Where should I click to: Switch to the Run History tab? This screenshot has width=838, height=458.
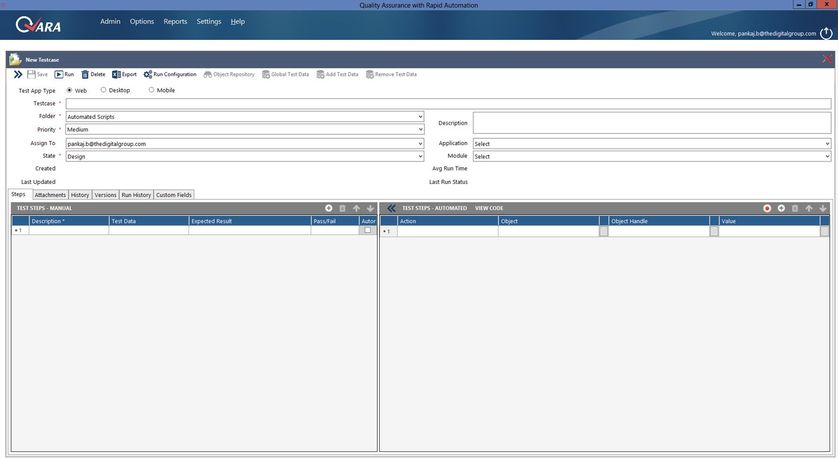pos(136,195)
